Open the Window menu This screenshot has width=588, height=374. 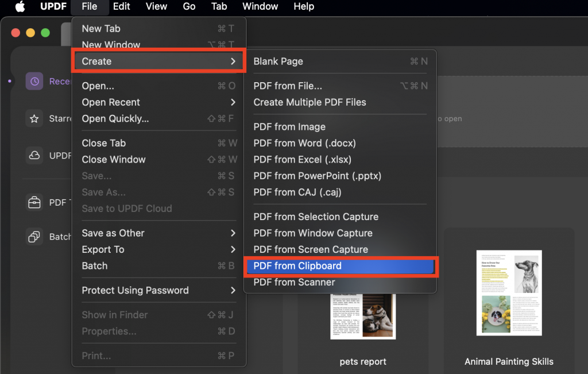point(260,7)
